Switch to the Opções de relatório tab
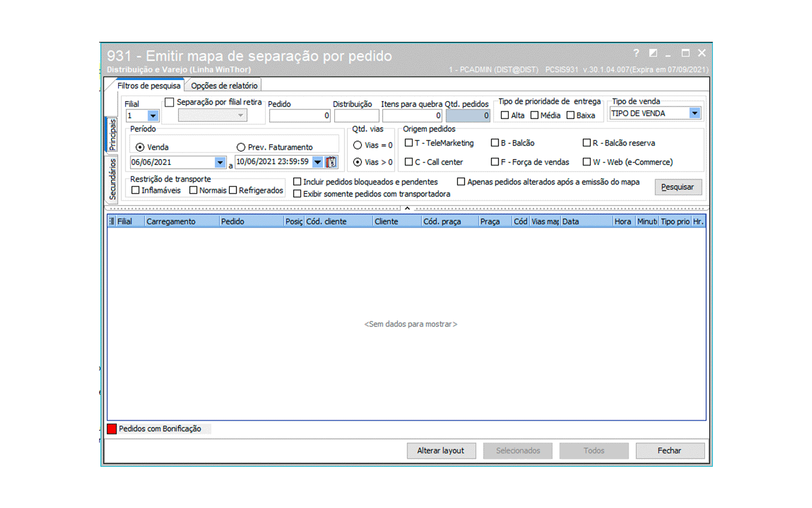This screenshot has height=508, width=812. (224, 85)
